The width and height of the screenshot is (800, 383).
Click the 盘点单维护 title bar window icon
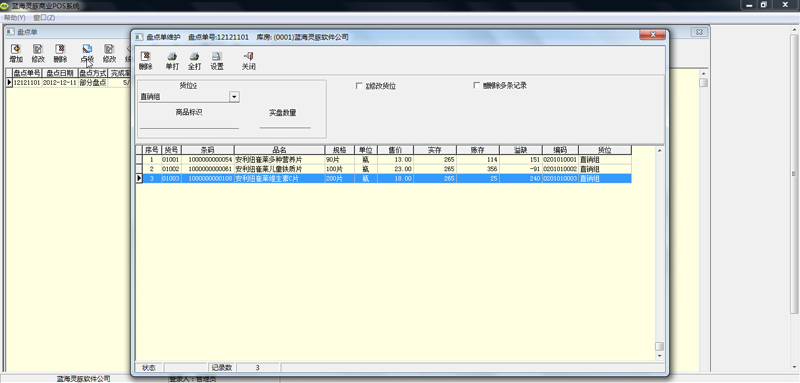[x=139, y=37]
